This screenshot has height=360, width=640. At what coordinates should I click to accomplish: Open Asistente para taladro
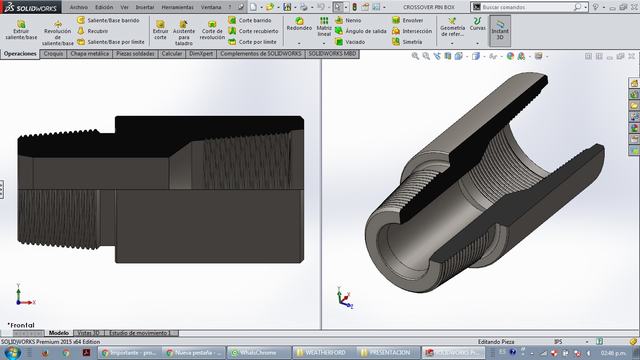coord(184,33)
